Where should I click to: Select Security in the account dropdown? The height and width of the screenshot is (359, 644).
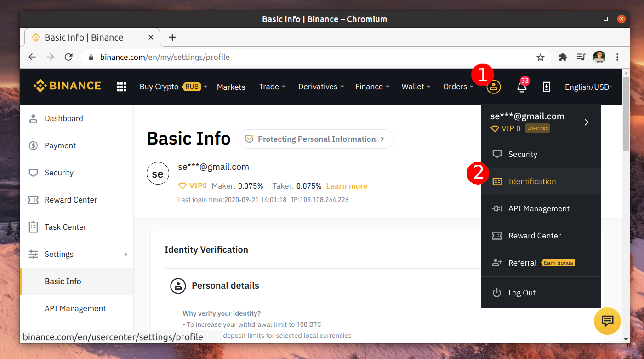pos(541,154)
